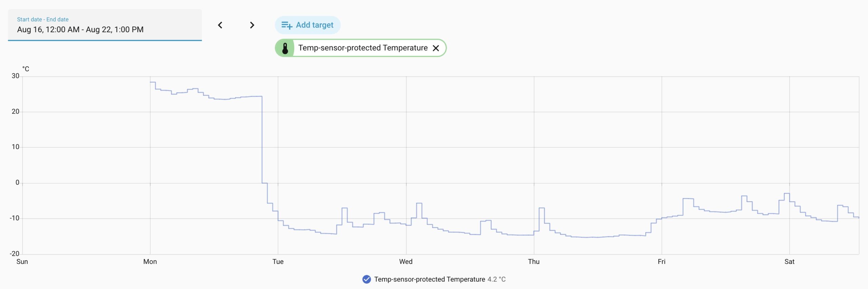Click the Mon label on the time axis
The height and width of the screenshot is (289, 868).
pos(150,262)
